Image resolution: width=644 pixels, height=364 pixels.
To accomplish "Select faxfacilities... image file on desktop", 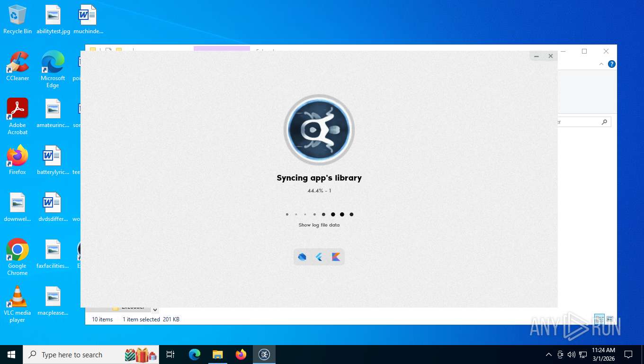I will 53,254.
